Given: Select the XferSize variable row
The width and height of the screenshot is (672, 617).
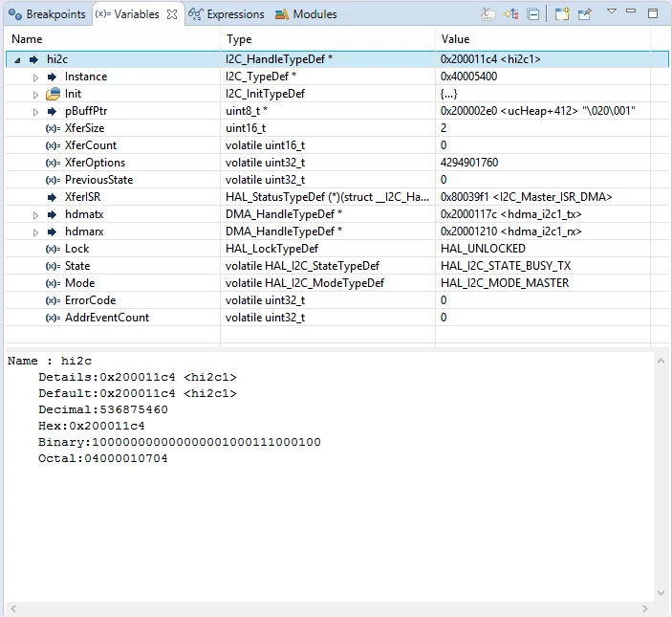Looking at the screenshot, I should 336,128.
